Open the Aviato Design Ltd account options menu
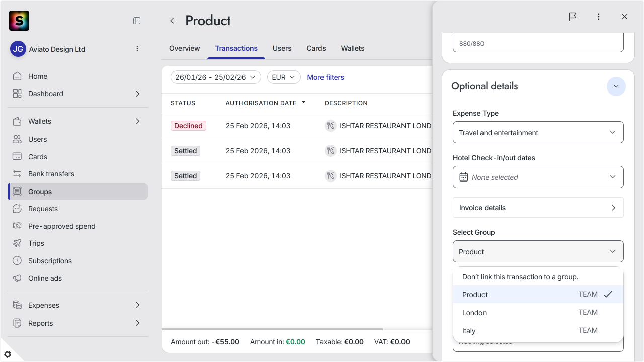 pos(137,49)
